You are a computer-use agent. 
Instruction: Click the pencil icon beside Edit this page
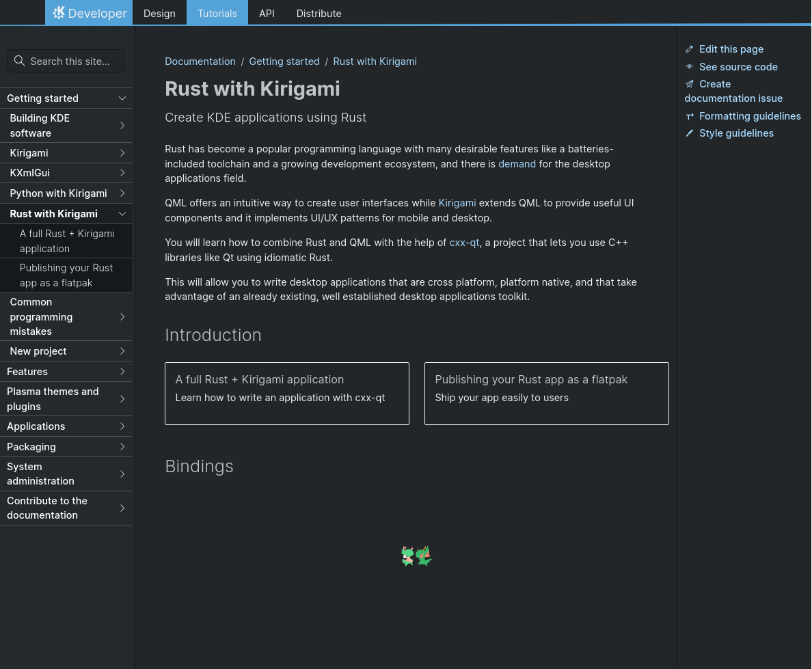690,49
